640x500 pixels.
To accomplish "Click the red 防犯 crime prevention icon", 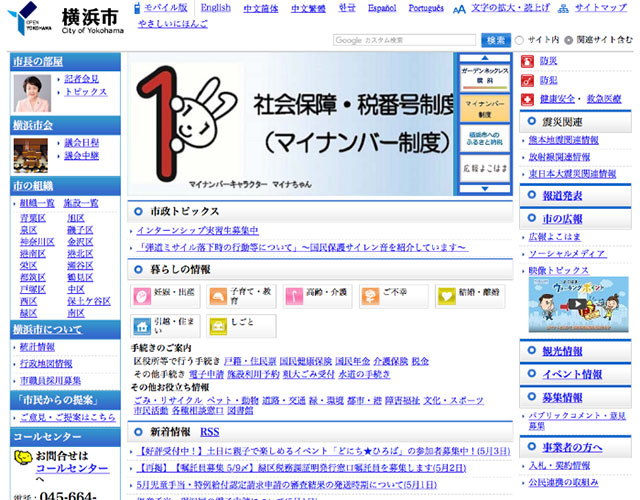I will tap(527, 80).
